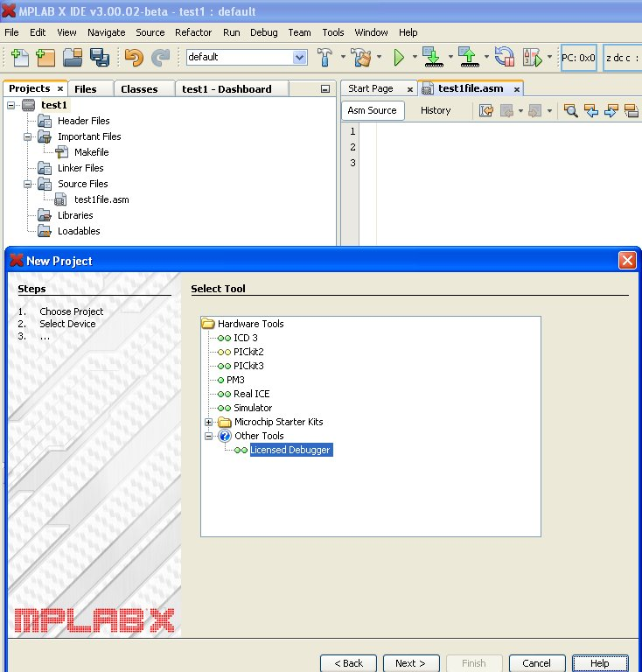Image resolution: width=642 pixels, height=672 pixels.
Task: Click the Help button in dialog
Action: coord(600,663)
